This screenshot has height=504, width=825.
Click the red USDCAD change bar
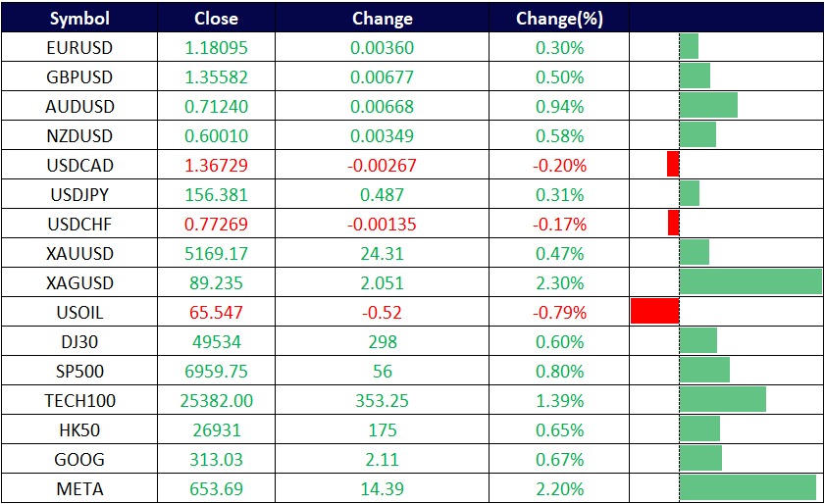click(x=672, y=164)
